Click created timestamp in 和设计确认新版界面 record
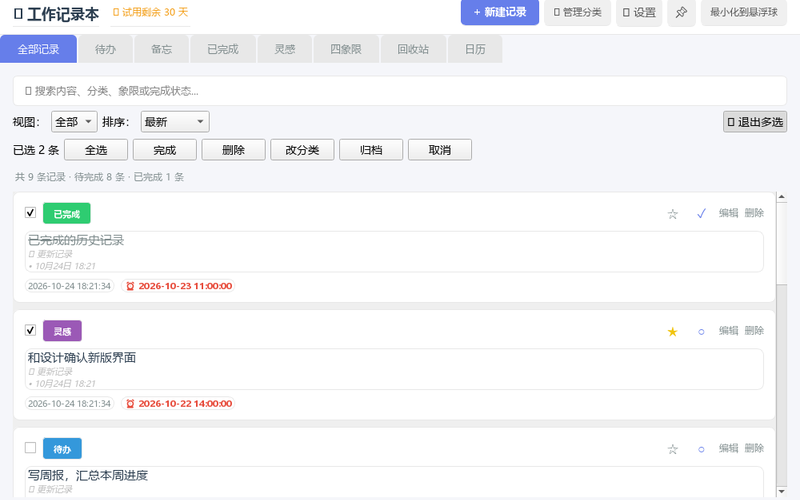The height and width of the screenshot is (500, 800). (x=69, y=404)
